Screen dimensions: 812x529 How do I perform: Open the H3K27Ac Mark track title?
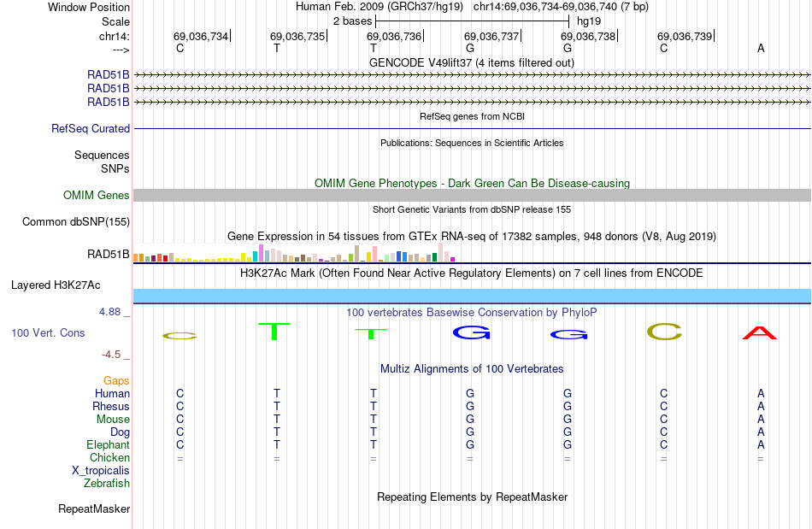click(x=472, y=273)
